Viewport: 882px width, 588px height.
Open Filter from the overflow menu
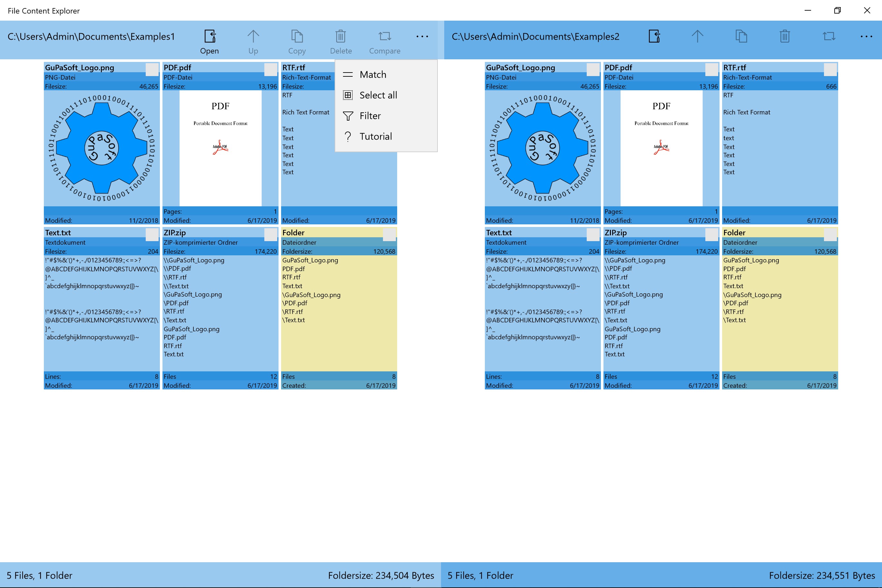pyautogui.click(x=370, y=116)
